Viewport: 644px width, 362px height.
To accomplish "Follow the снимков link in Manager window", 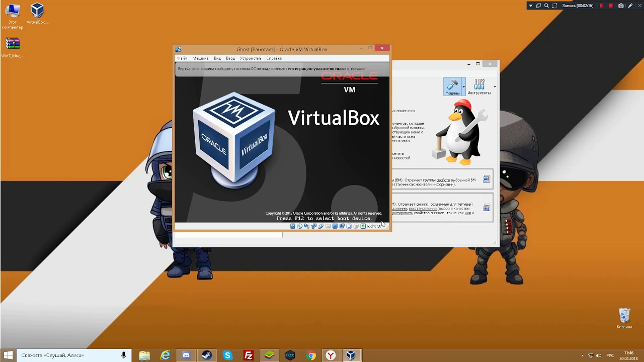I will [423, 204].
